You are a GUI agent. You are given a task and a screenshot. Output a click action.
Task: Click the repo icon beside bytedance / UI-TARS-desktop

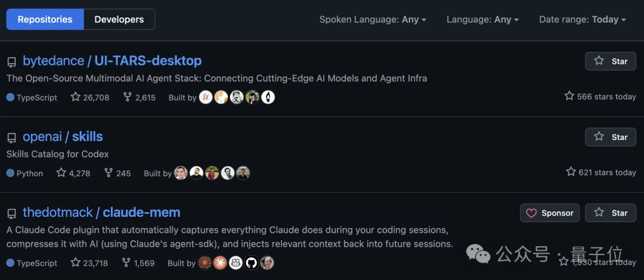click(11, 62)
